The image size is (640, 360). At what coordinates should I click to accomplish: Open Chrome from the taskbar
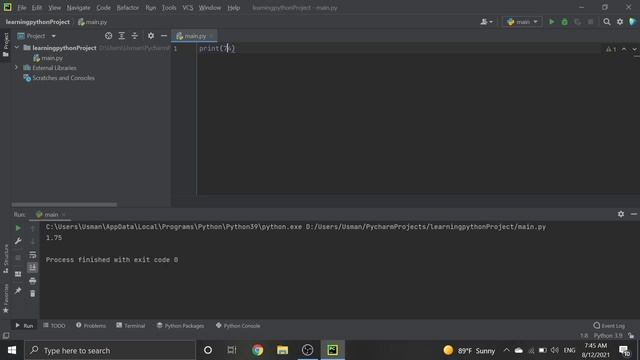coord(258,350)
